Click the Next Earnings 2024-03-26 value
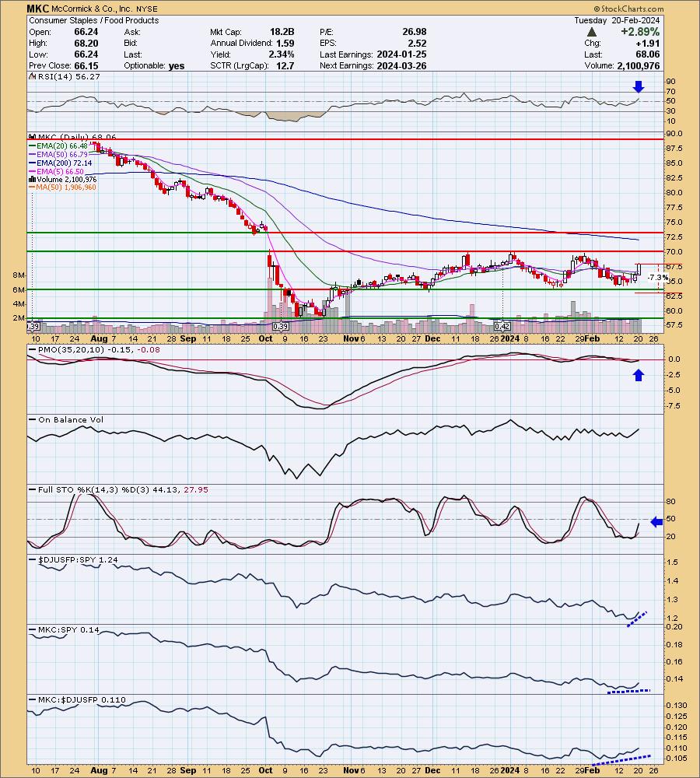The height and width of the screenshot is (778, 700). point(401,65)
